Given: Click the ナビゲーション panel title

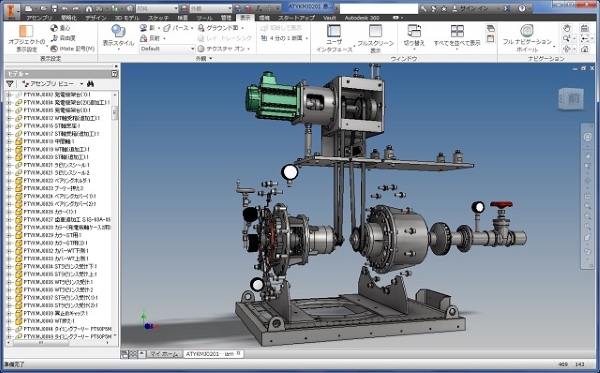Looking at the screenshot, I should tap(546, 59).
